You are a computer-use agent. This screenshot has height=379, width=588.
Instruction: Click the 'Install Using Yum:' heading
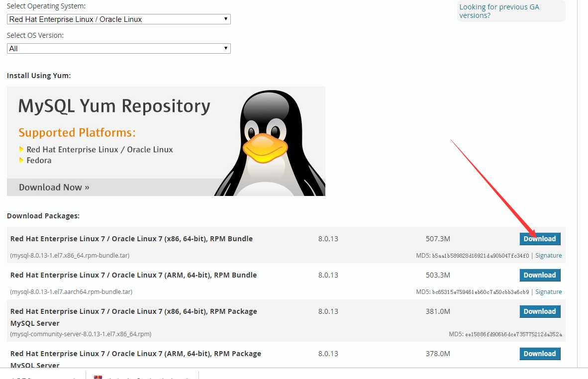(39, 76)
